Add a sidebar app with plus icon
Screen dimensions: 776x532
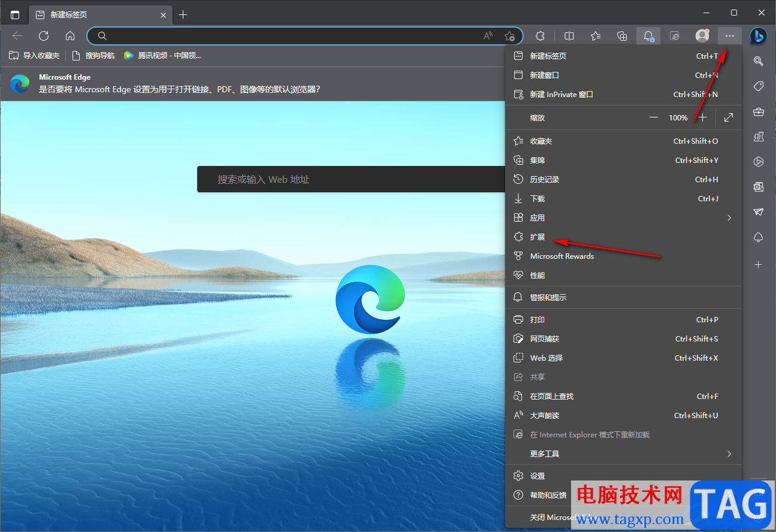click(758, 264)
